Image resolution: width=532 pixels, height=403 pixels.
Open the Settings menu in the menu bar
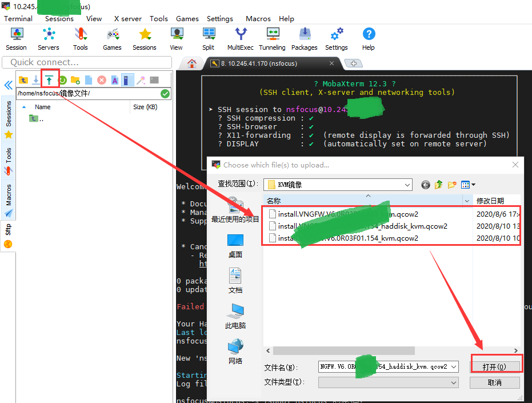(220, 19)
